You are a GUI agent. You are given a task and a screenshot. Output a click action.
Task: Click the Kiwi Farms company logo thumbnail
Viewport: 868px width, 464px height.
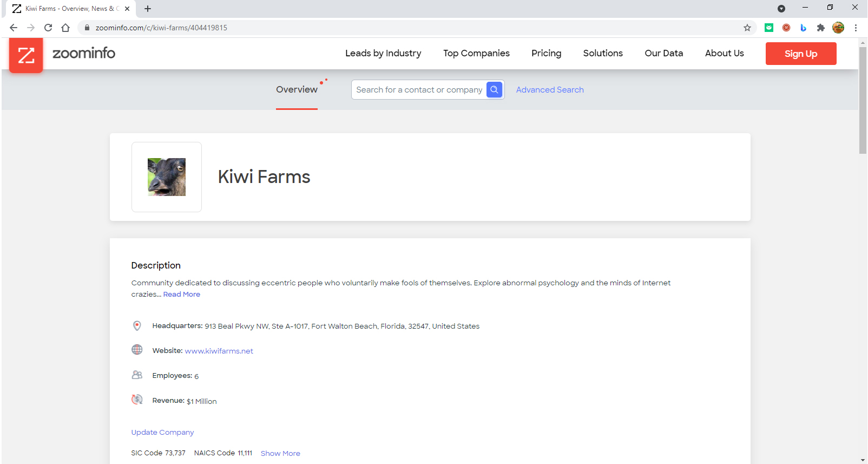tap(167, 177)
